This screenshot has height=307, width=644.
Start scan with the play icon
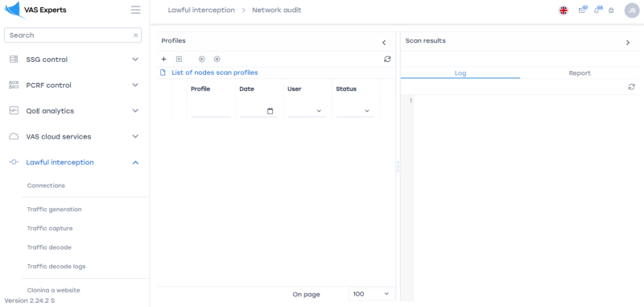click(x=202, y=59)
